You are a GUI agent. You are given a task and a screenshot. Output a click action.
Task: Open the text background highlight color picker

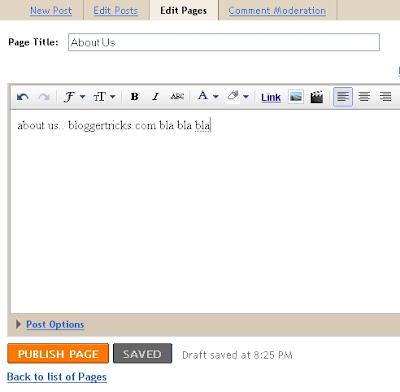click(x=238, y=97)
